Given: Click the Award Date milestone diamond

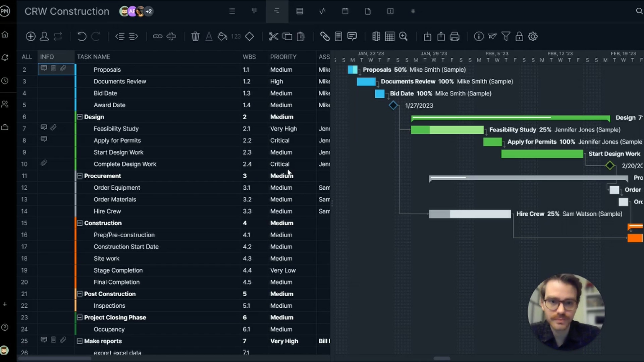Looking at the screenshot, I should (x=393, y=106).
